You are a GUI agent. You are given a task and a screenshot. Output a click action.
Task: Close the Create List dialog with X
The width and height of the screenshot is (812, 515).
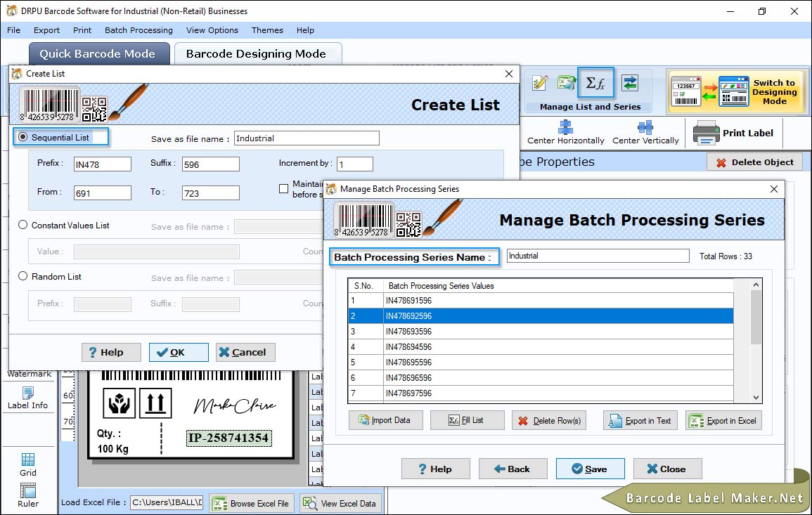click(x=509, y=74)
